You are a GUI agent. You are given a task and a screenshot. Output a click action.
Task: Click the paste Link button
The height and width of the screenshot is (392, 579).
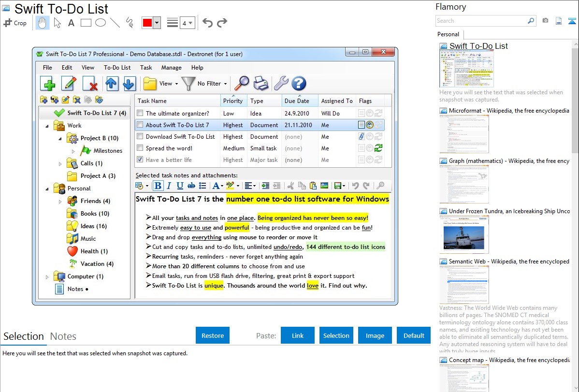[298, 335]
